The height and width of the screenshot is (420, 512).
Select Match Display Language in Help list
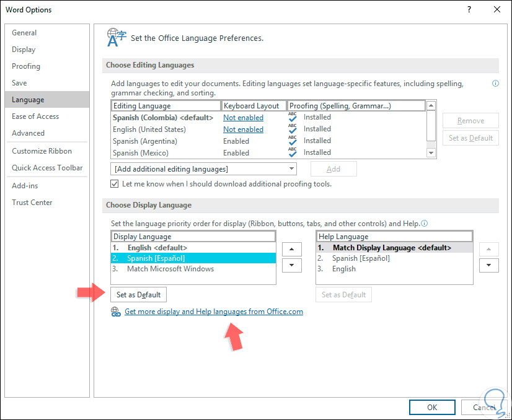[394, 248]
